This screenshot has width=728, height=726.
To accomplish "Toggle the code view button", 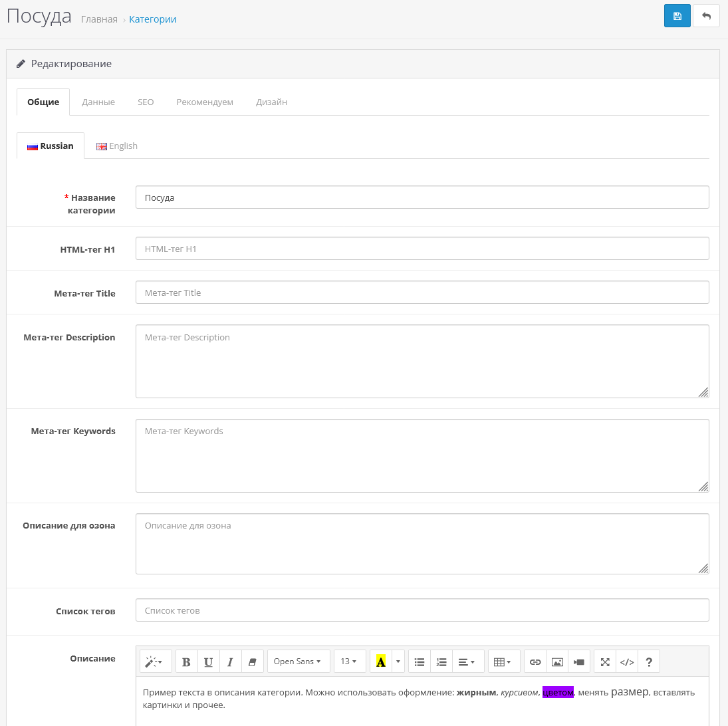I will tap(626, 662).
